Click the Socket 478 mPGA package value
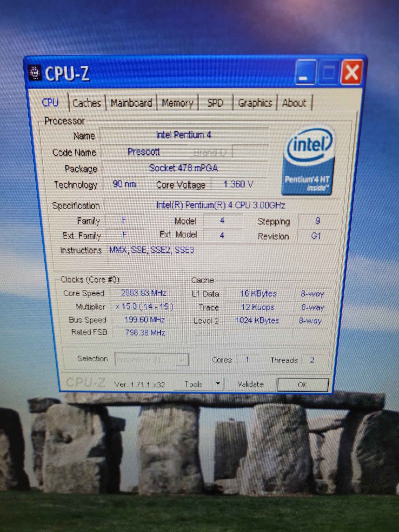The width and height of the screenshot is (399, 532). [184, 168]
